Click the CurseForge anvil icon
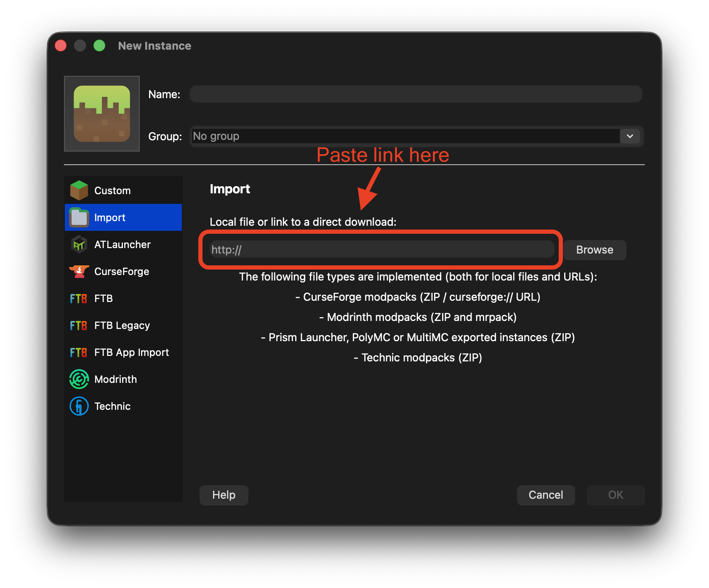This screenshot has height=588, width=709. [x=79, y=271]
